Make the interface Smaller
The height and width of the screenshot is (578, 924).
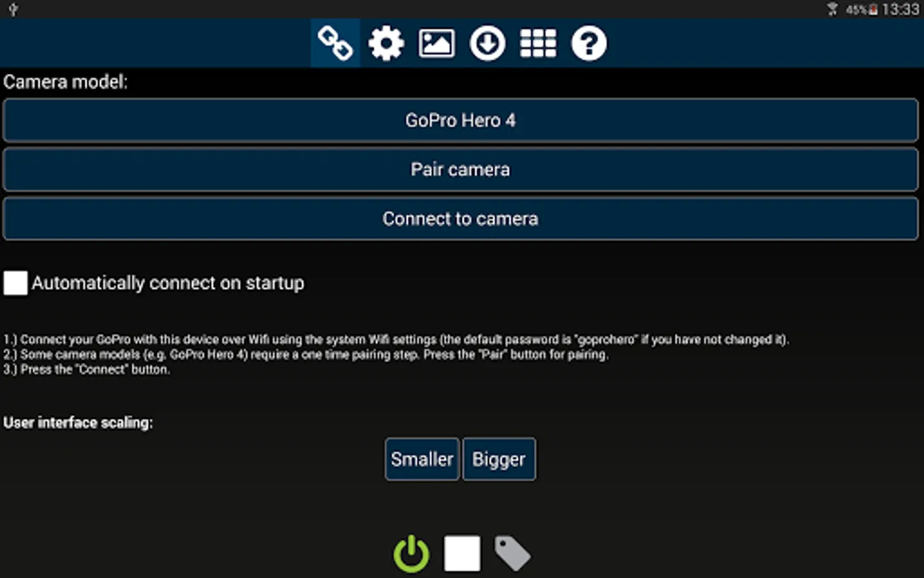point(422,459)
